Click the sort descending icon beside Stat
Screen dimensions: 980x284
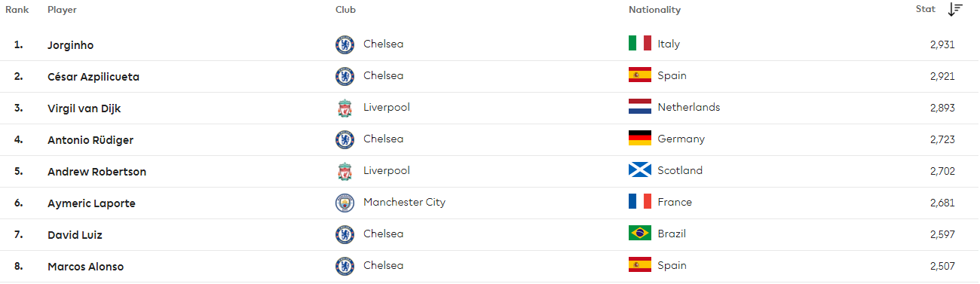click(x=955, y=10)
